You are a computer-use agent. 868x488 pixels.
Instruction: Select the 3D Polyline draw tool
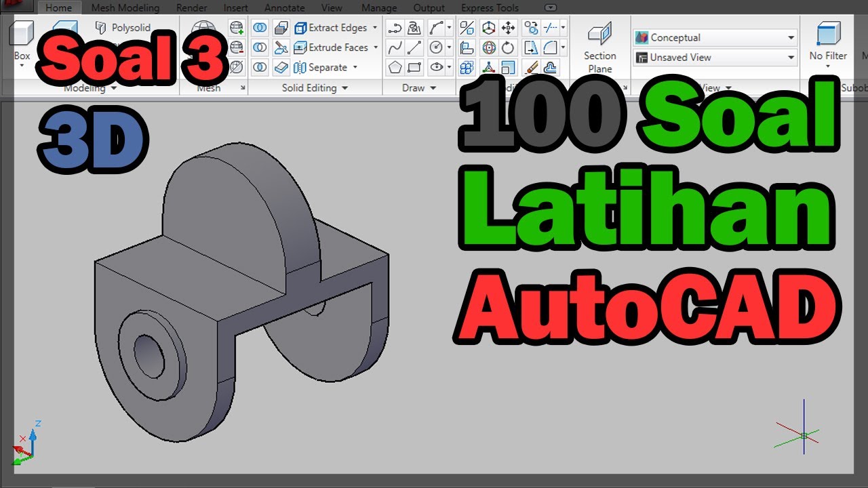click(x=415, y=28)
